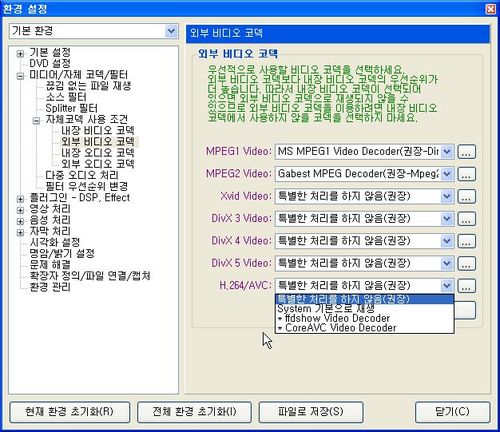Open the DivX 4 Video dropdown
This screenshot has height=432, width=500.
[x=447, y=241]
